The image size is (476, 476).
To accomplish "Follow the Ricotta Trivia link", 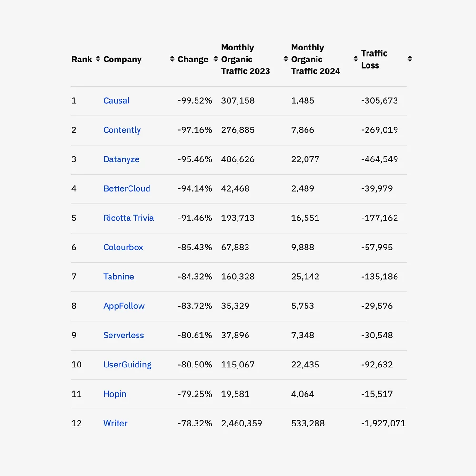I will [x=129, y=218].
